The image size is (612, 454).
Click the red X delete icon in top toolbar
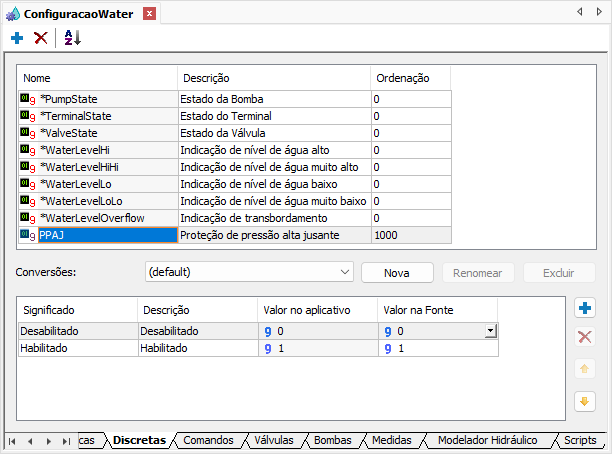tap(41, 38)
